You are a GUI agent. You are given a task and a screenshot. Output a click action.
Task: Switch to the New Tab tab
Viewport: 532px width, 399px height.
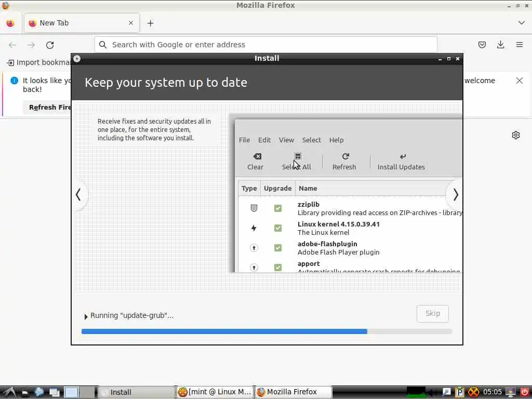point(82,23)
